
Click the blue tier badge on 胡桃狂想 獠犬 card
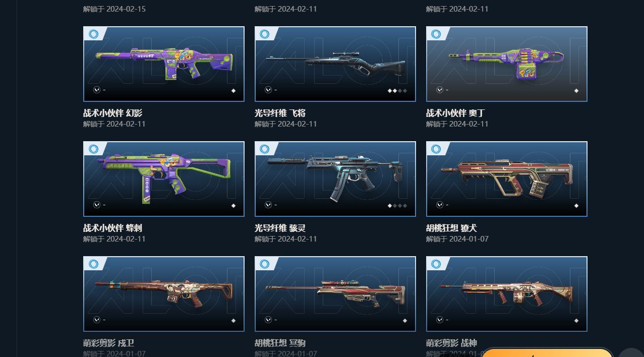436,149
